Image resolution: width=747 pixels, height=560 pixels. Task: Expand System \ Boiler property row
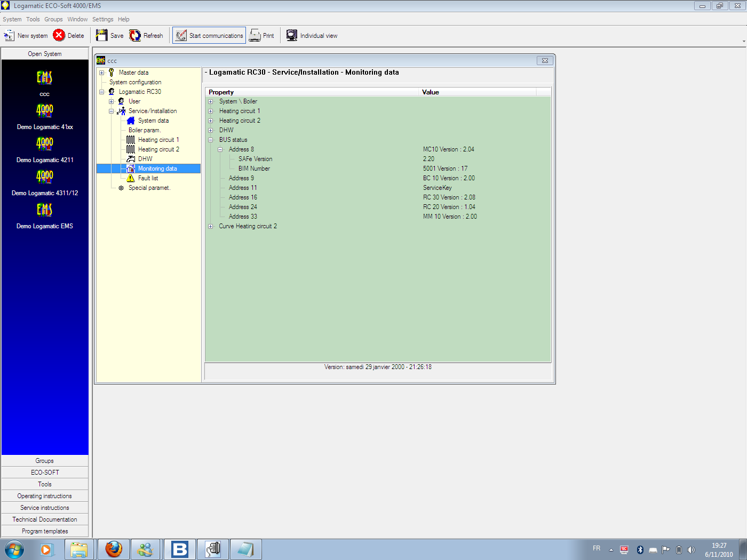click(x=211, y=101)
